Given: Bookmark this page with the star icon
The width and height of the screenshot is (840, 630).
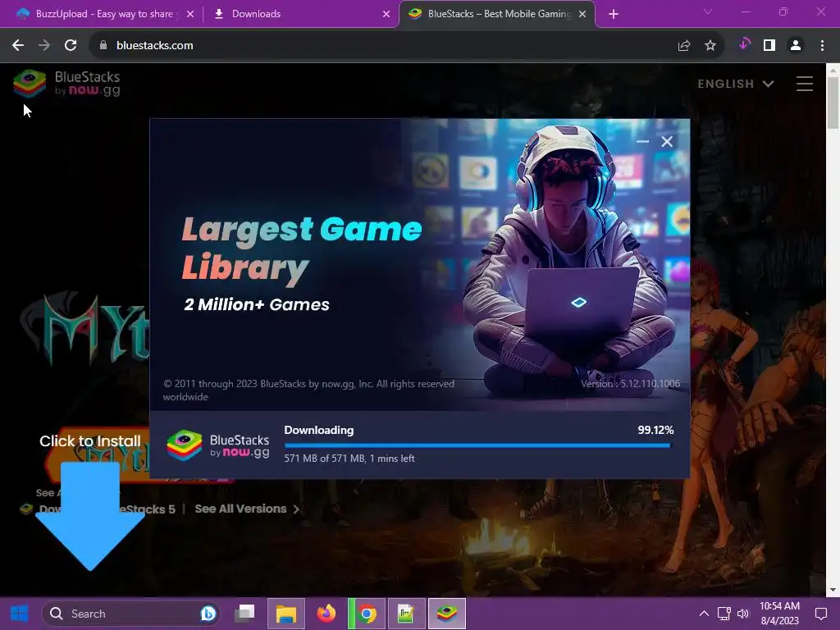Looking at the screenshot, I should pos(710,46).
